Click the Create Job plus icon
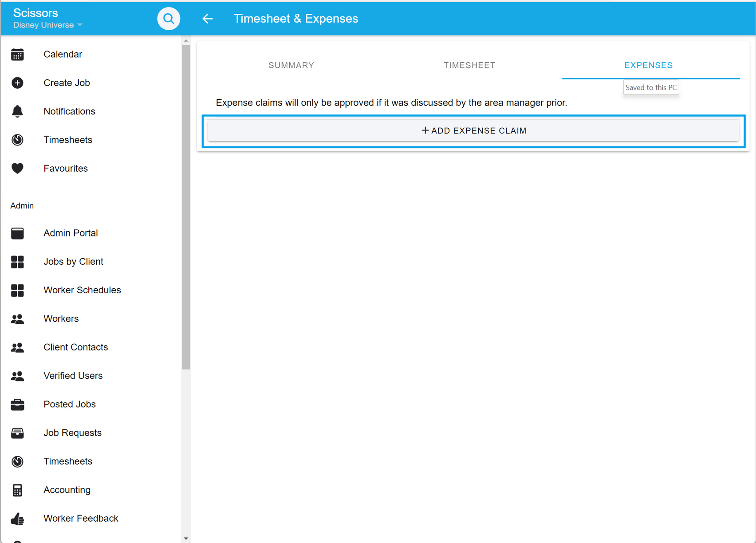The image size is (756, 543). coord(17,83)
